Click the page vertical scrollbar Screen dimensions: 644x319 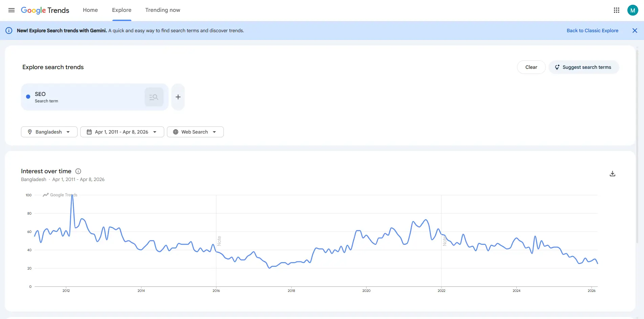[x=637, y=146]
